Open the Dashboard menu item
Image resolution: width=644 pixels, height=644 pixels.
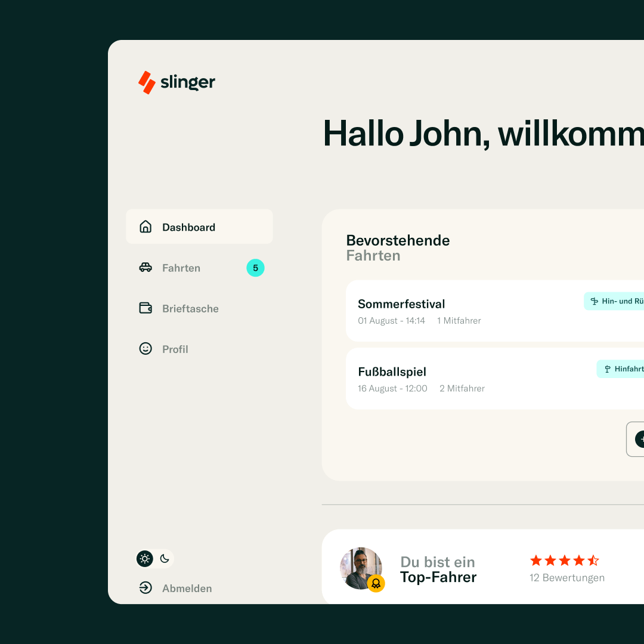pyautogui.click(x=199, y=227)
